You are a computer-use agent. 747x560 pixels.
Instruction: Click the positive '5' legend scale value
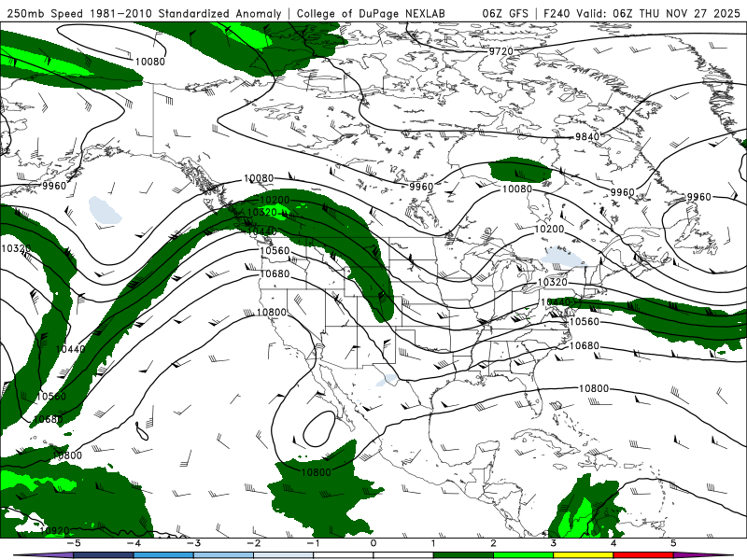[x=673, y=543]
